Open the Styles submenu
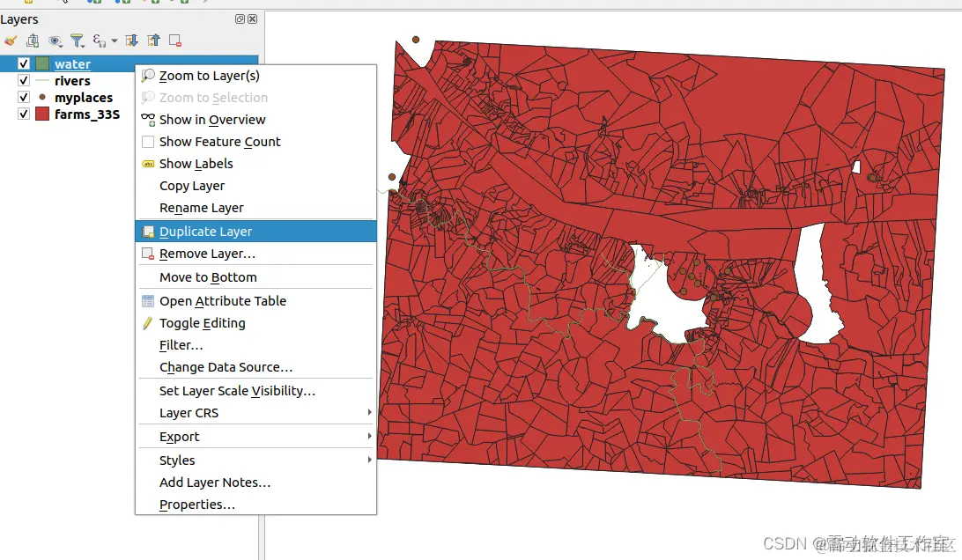 255,460
